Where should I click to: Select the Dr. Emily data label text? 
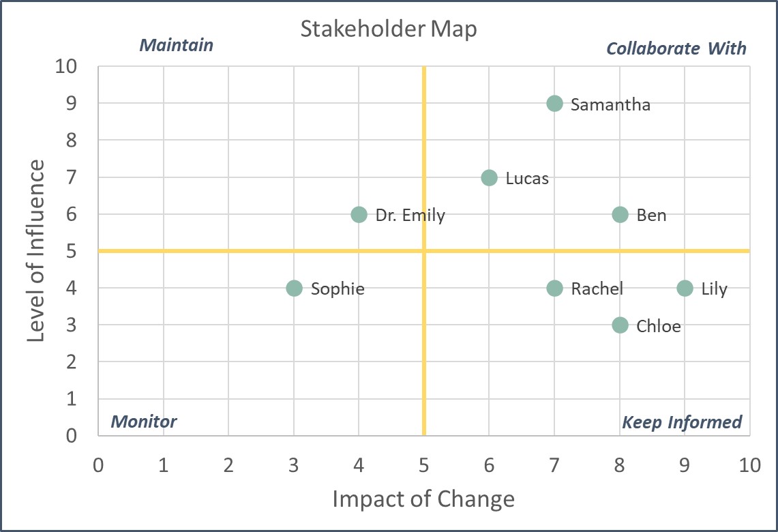[x=410, y=216]
